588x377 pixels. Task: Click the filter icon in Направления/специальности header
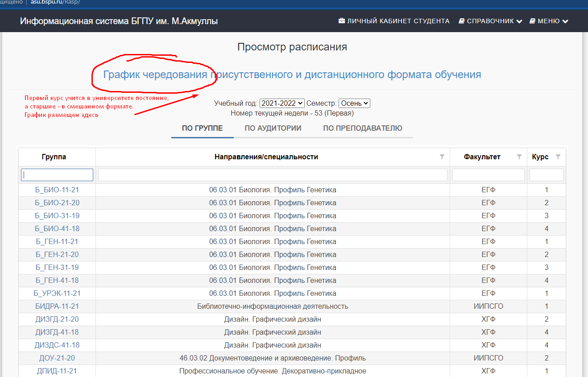(442, 157)
